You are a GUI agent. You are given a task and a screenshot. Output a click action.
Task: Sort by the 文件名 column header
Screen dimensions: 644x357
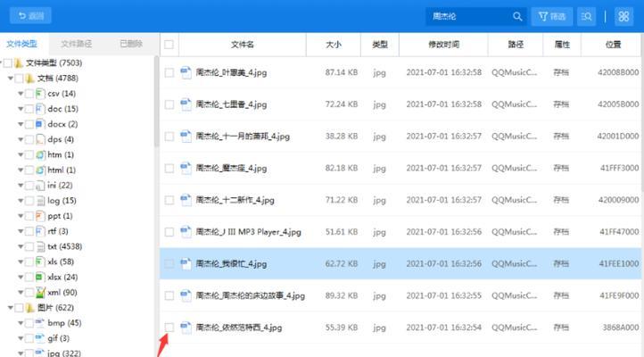[243, 45]
